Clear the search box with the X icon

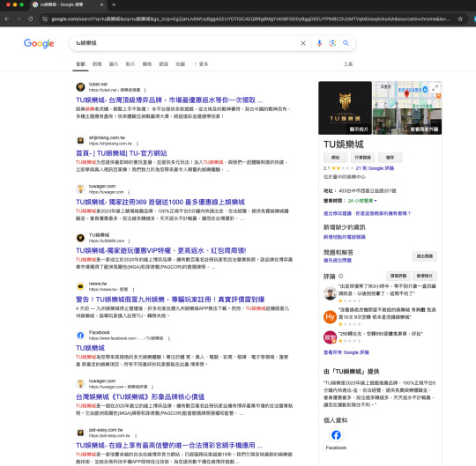click(x=303, y=43)
